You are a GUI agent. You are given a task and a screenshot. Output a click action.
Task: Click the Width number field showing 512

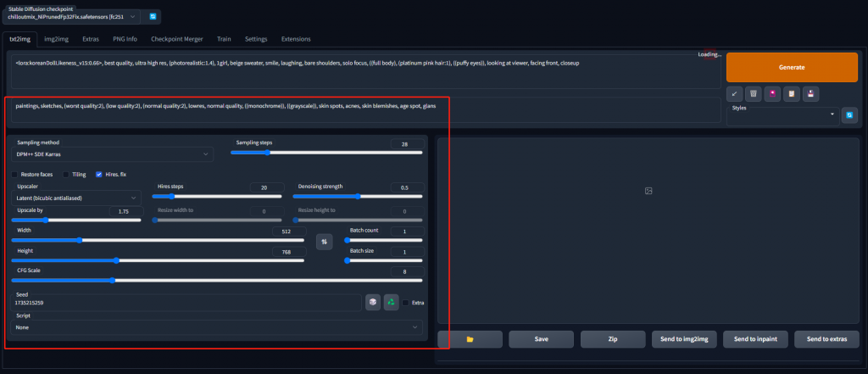(x=289, y=232)
